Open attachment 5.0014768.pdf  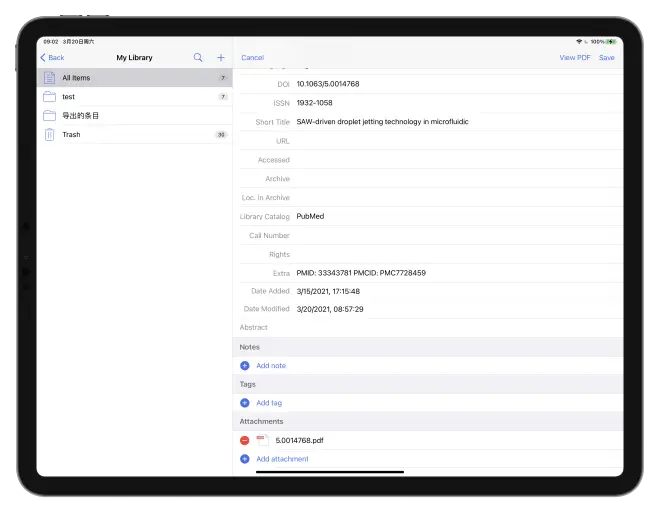299,441
